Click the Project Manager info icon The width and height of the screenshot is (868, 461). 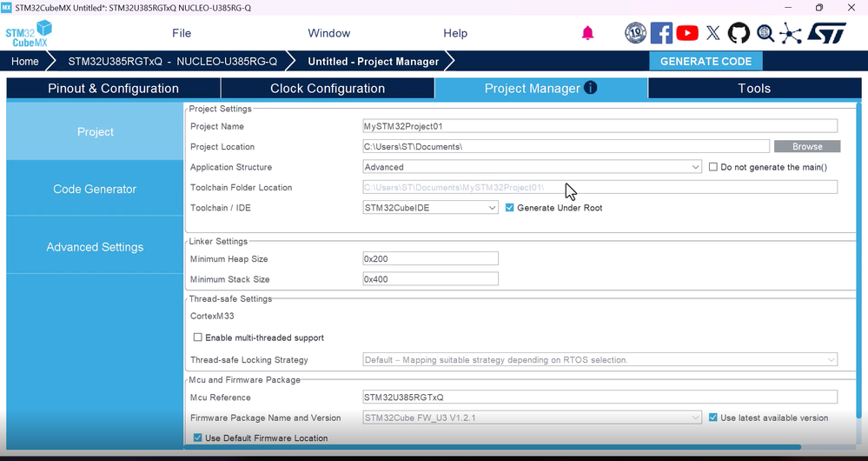(x=591, y=88)
